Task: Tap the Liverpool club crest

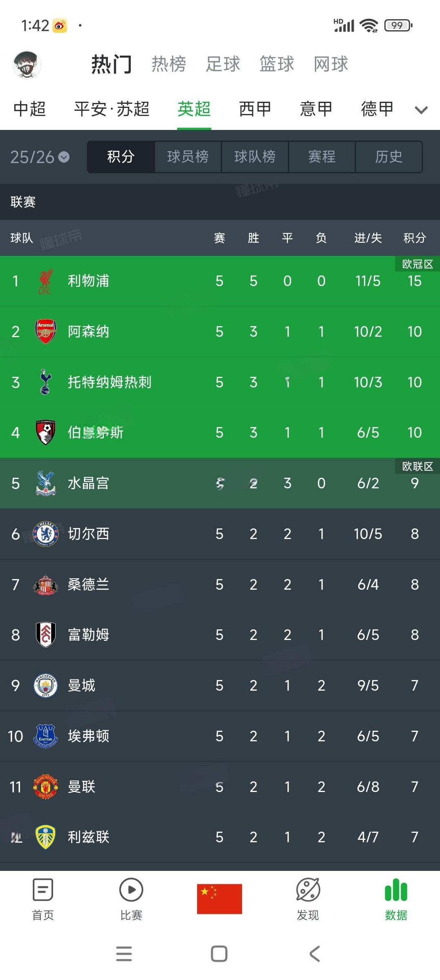Action: 45,281
